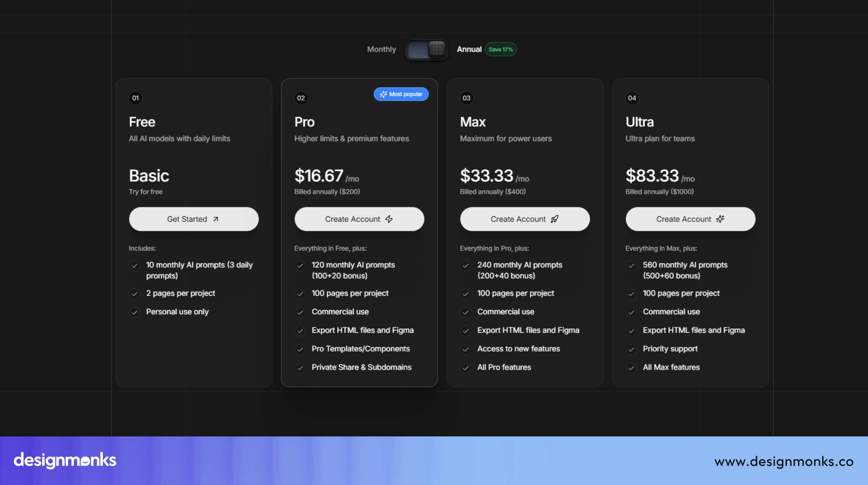Click checkmark beside Priority support

pyautogui.click(x=631, y=349)
